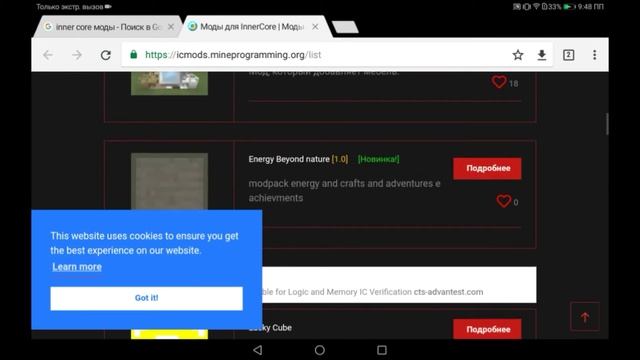Click the '[1.0]' version label
The width and height of the screenshot is (640, 360).
coord(340,159)
